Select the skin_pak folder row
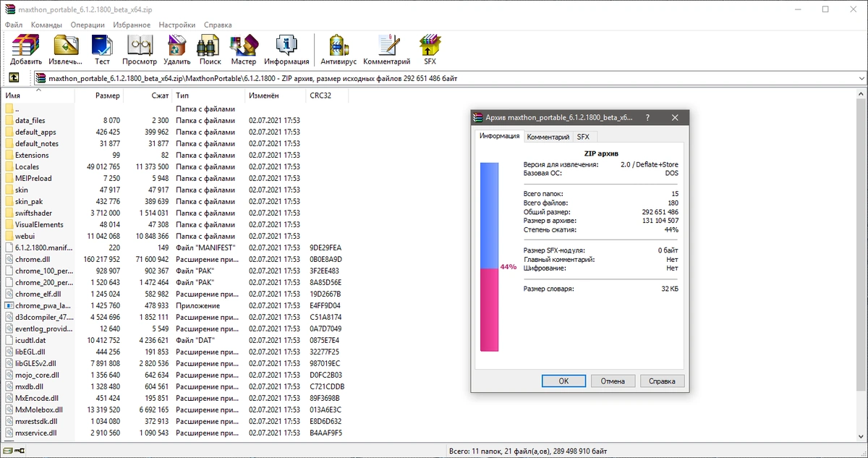 (x=175, y=202)
